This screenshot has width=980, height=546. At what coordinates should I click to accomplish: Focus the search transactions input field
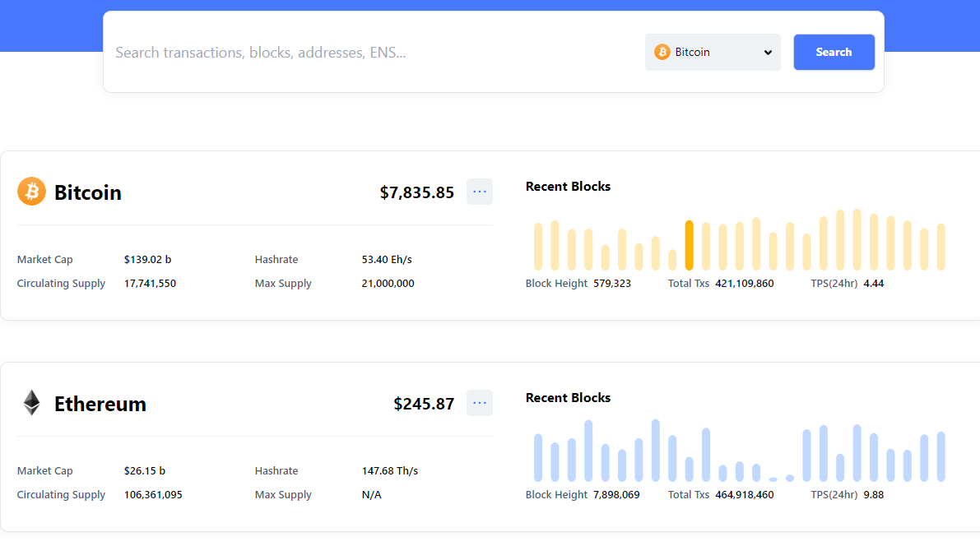370,53
